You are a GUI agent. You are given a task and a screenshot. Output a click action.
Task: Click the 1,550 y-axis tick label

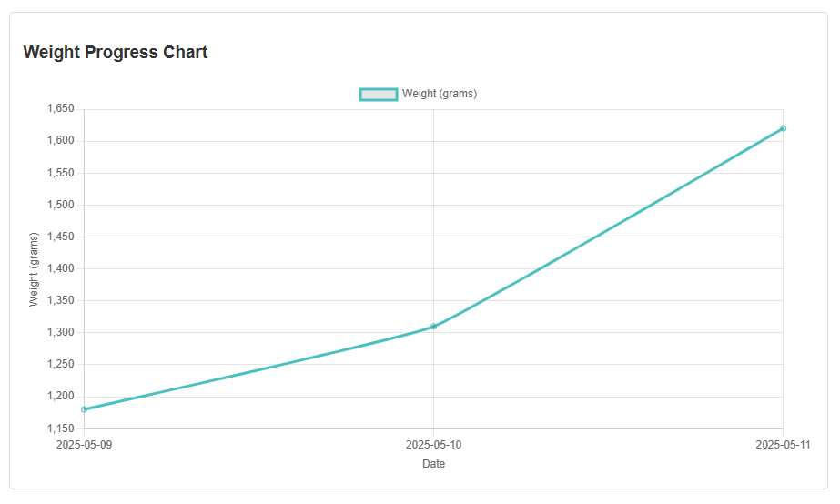[61, 173]
